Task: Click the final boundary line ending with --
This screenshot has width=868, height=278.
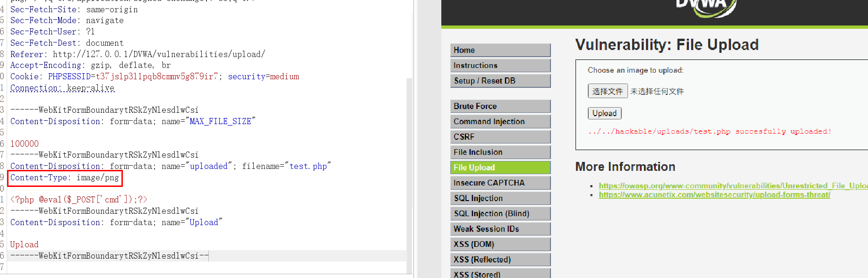Action: [109, 256]
